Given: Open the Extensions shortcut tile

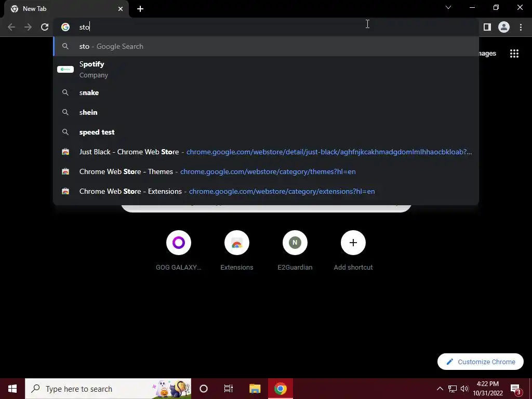Looking at the screenshot, I should 237,250.
